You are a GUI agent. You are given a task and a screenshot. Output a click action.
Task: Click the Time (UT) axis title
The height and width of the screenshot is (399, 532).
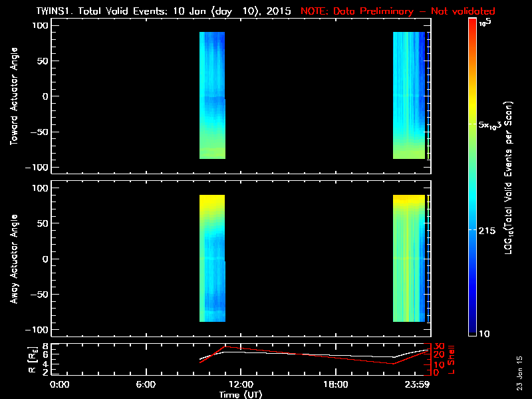(x=242, y=394)
